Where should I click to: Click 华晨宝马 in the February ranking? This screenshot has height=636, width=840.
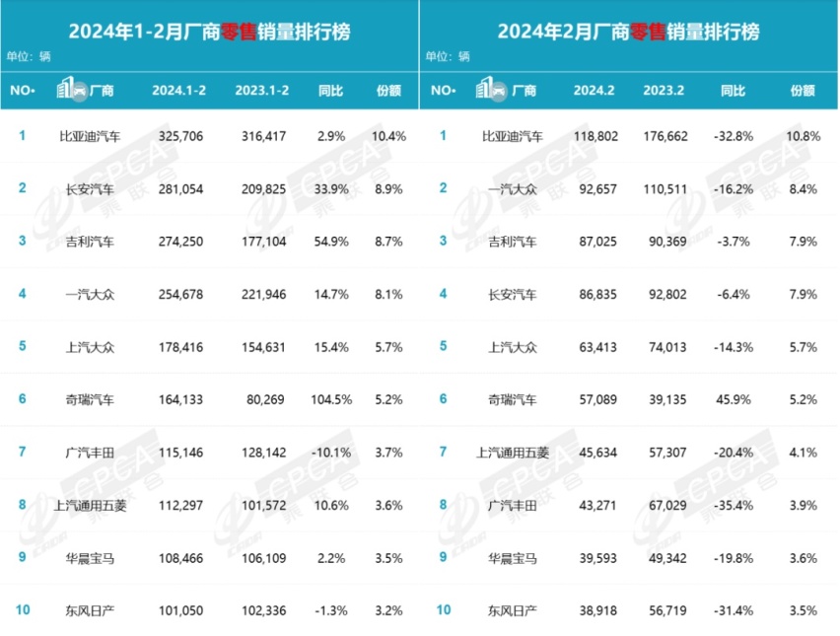click(512, 558)
